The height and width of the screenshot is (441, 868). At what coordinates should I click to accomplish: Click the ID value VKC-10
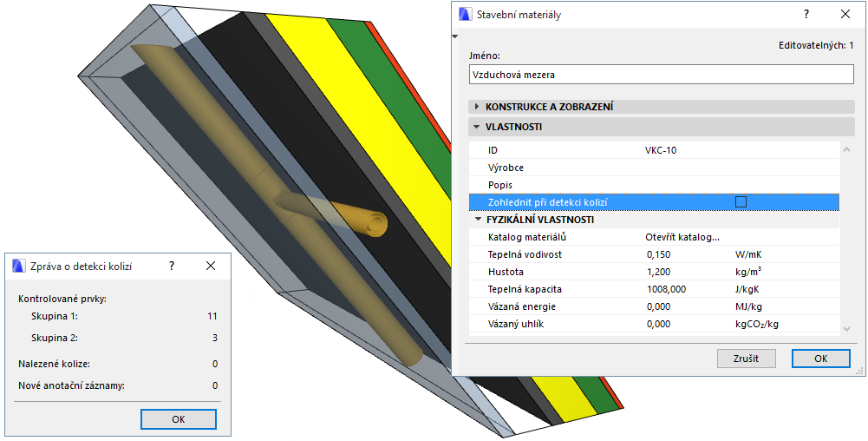click(661, 150)
